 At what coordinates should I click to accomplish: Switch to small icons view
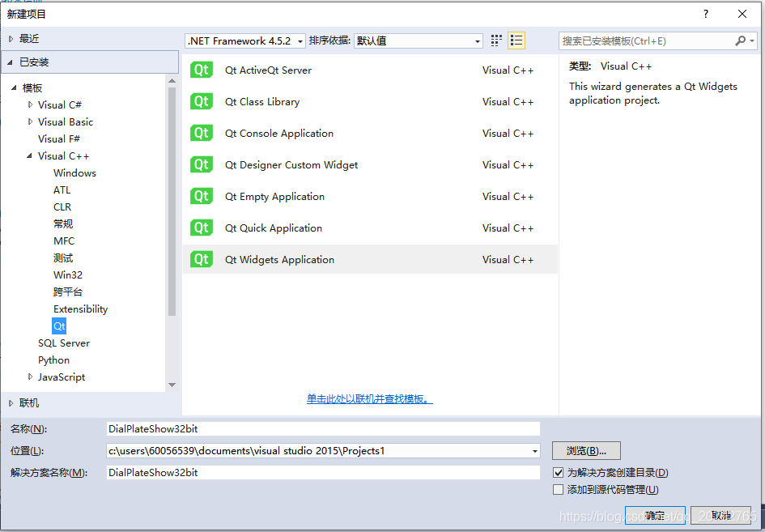496,40
